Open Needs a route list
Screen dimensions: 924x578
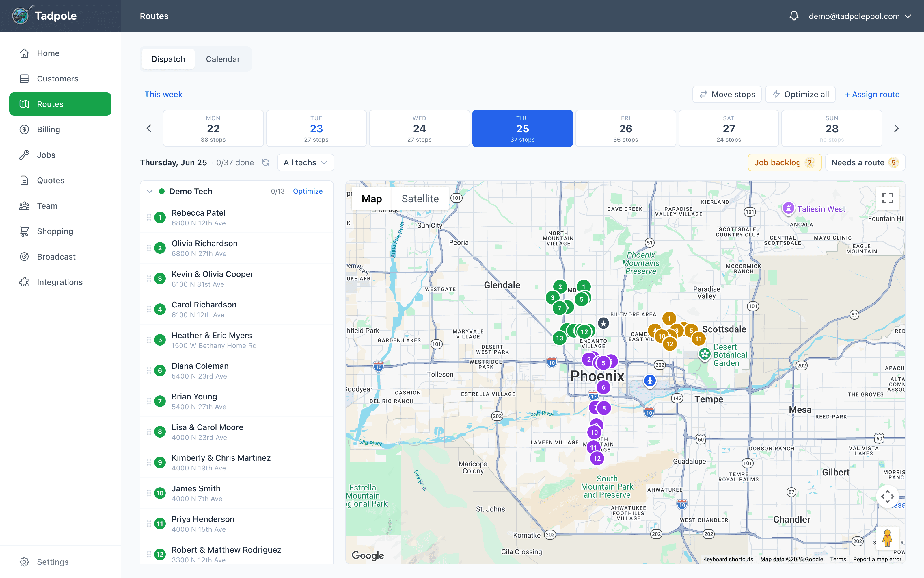[865, 162]
